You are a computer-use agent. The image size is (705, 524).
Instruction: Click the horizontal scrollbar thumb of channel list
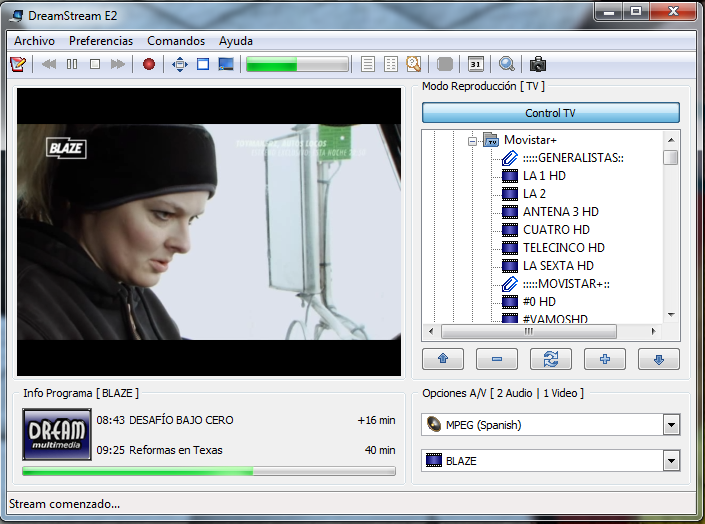(529, 331)
